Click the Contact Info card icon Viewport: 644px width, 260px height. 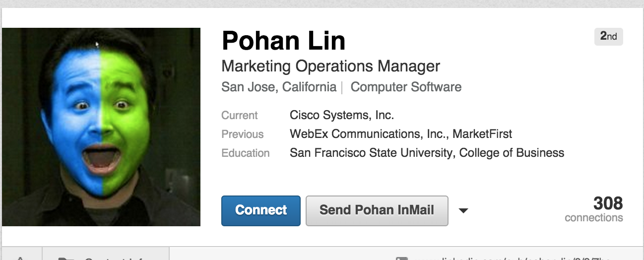64,258
